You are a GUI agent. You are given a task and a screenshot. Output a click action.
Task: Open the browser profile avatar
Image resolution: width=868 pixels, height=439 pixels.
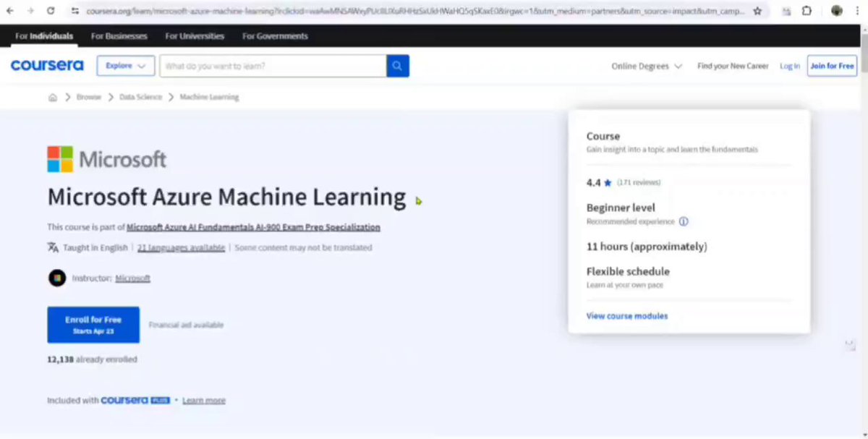click(837, 11)
